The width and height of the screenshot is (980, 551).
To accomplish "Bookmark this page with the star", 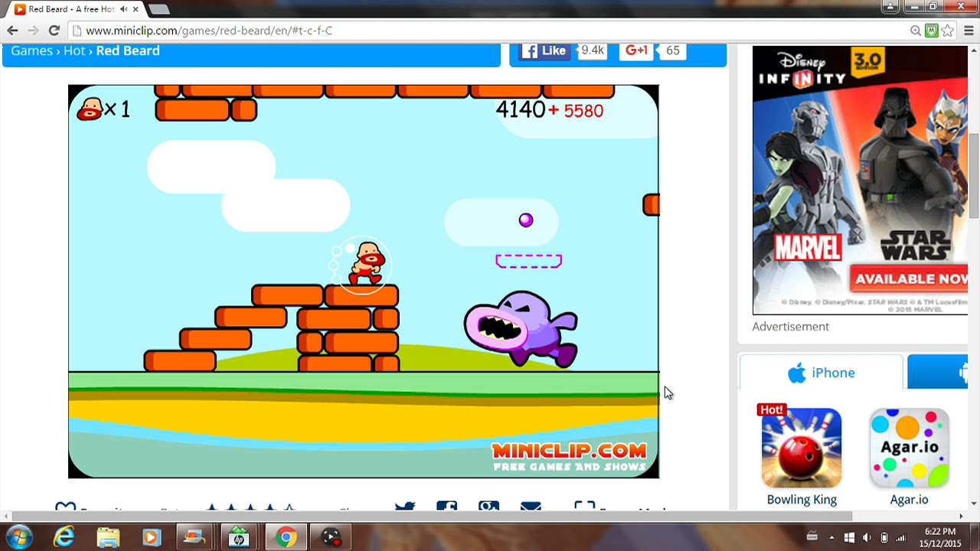I will [x=948, y=31].
